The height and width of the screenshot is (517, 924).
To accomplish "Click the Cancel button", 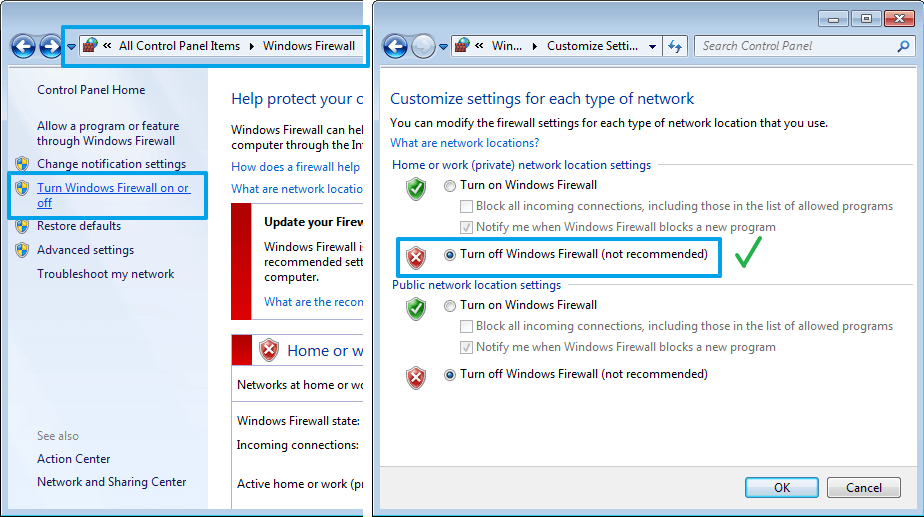I will 864,487.
